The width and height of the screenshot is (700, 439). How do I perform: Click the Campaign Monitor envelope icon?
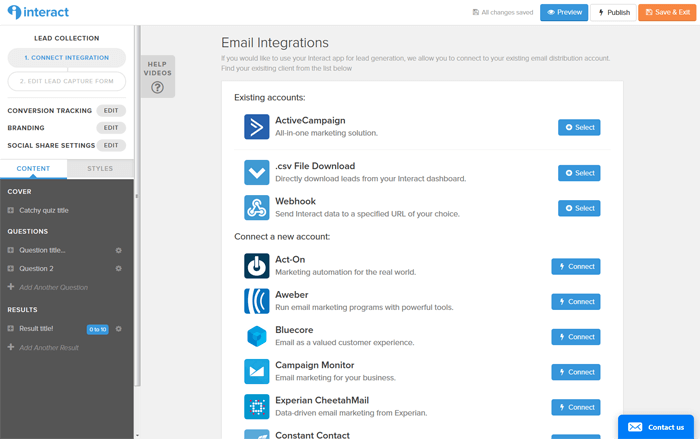257,372
